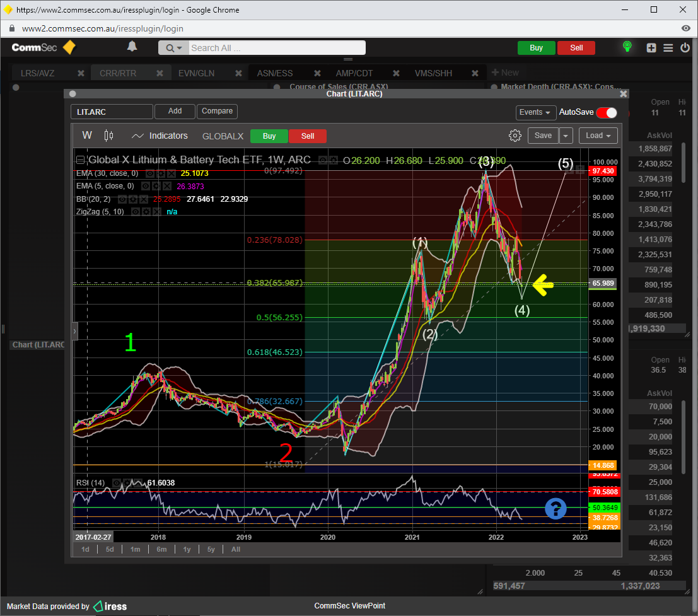The width and height of the screenshot is (698, 616).
Task: Remove the EMA 30 indicator
Action: 172,173
